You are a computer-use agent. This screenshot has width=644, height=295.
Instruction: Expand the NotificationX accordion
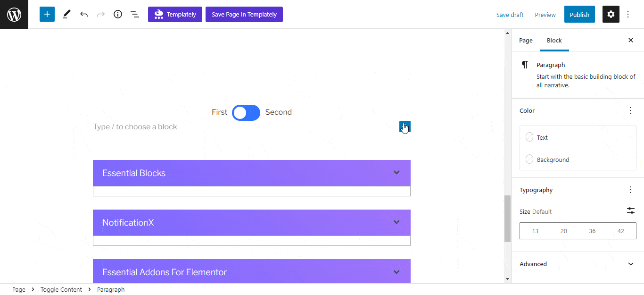(396, 222)
